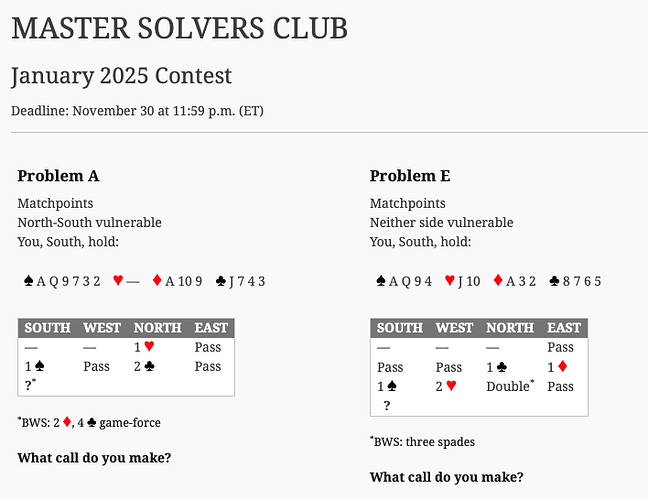Click the spade icon in Problem E hand

pos(381,281)
